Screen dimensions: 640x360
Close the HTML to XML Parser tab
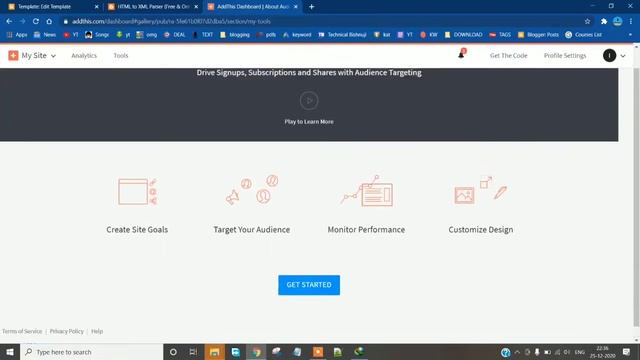[196, 7]
